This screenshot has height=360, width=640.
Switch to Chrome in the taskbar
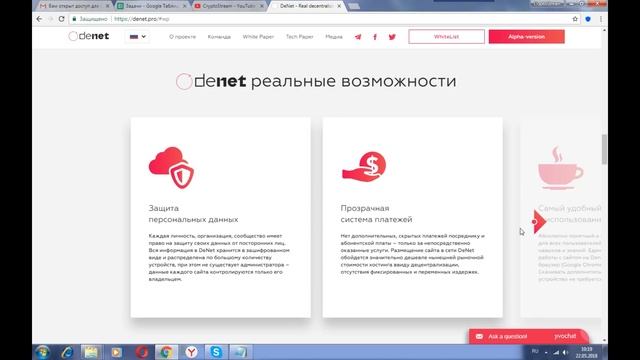point(166,352)
